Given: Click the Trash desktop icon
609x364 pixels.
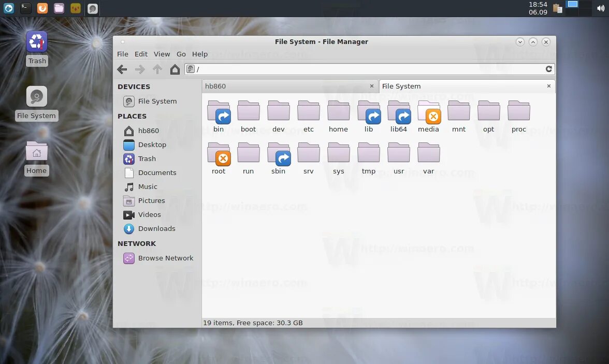Looking at the screenshot, I should [x=36, y=42].
